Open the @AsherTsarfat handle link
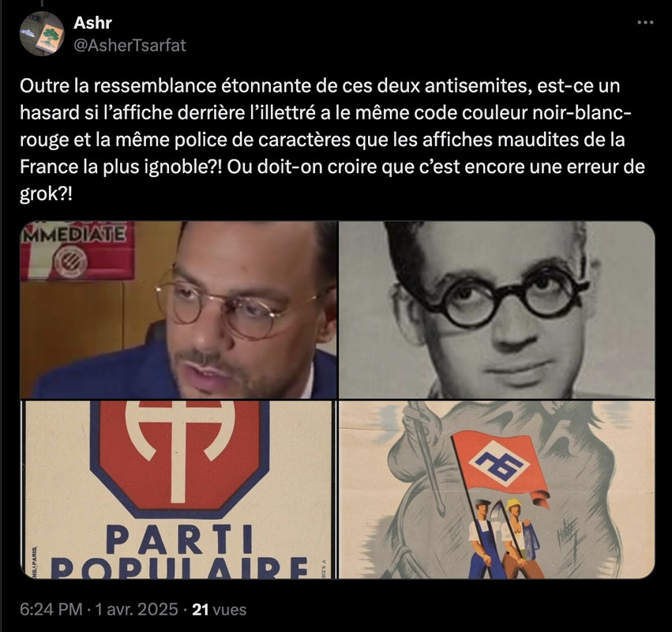 pos(130,45)
